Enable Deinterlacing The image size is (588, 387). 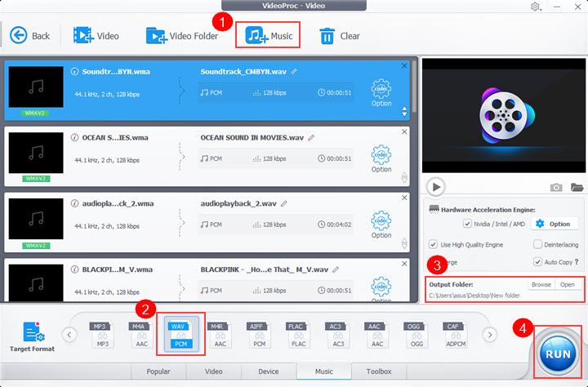pos(537,244)
